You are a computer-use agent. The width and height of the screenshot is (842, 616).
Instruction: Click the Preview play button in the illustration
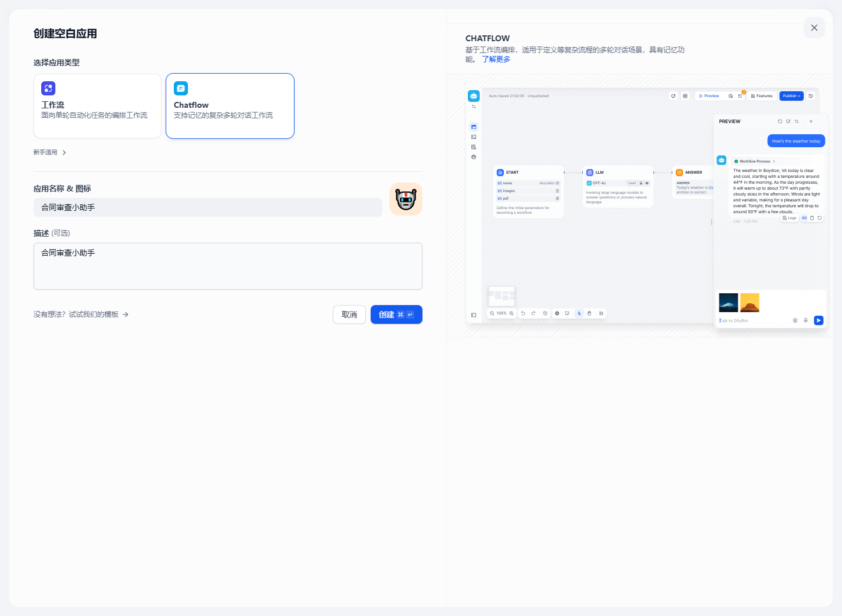click(709, 96)
